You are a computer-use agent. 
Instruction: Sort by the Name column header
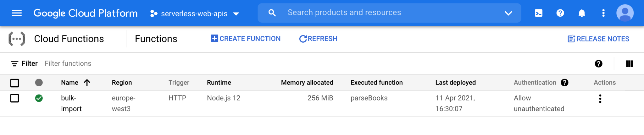coord(70,83)
